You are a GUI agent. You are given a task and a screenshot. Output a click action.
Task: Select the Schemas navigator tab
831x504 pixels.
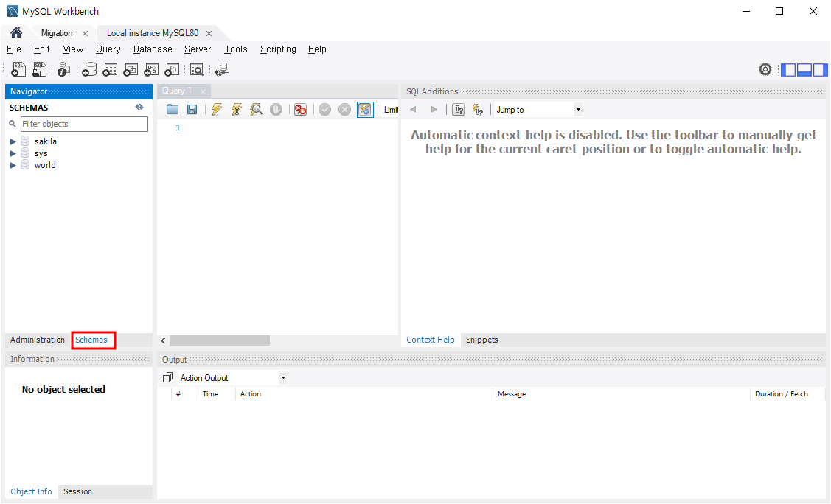[91, 340]
